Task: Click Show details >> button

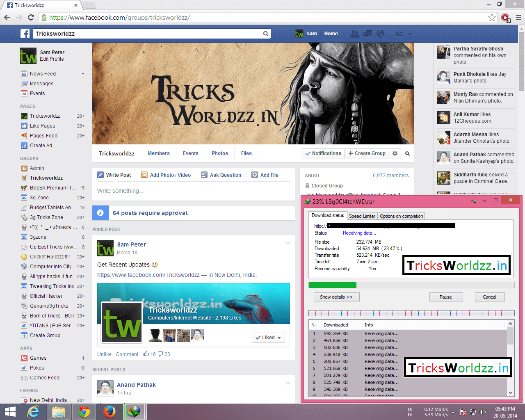Action: (x=336, y=297)
